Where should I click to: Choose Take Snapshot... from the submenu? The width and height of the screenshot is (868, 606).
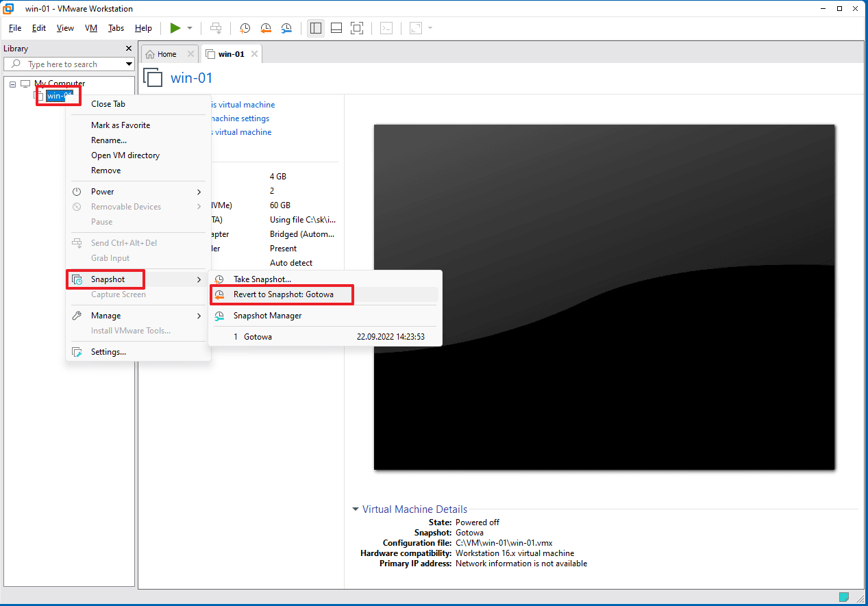(x=262, y=279)
